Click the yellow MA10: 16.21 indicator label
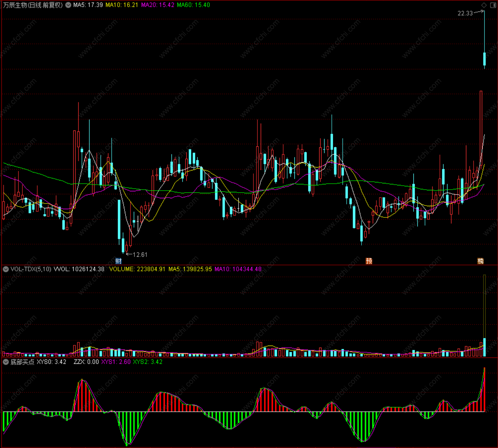This screenshot has height=448, width=498. (x=122, y=5)
